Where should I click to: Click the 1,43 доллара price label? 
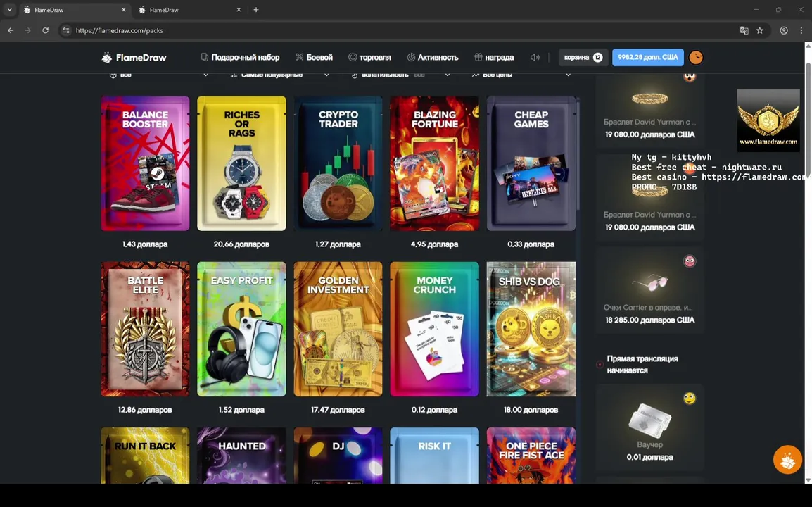[x=145, y=244]
